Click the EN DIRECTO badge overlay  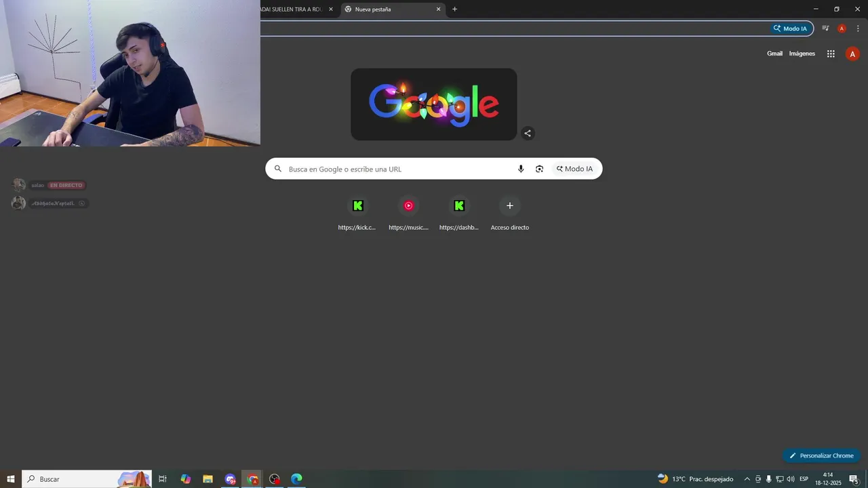66,185
